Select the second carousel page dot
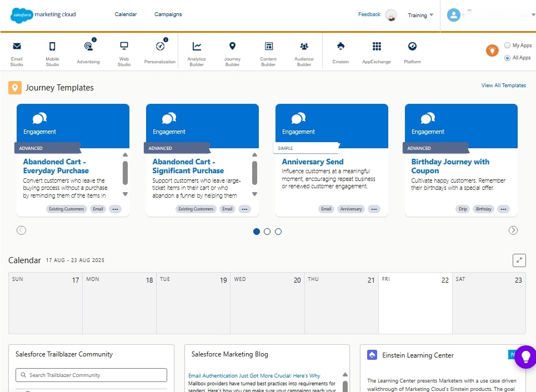536x392 pixels. [x=267, y=232]
